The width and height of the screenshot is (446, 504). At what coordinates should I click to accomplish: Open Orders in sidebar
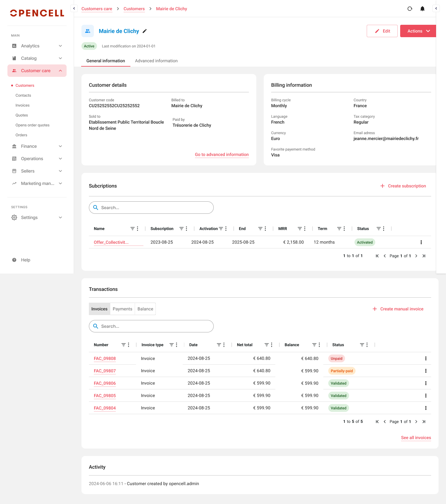coord(21,135)
